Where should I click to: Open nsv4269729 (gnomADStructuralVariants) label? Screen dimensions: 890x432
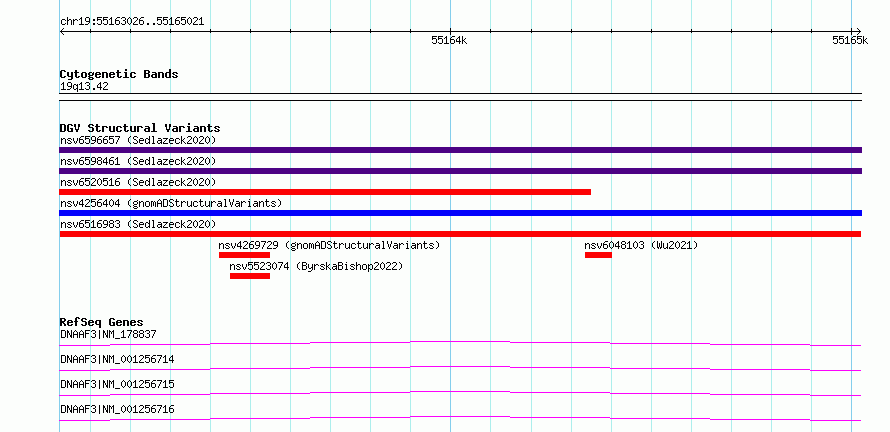click(x=329, y=245)
